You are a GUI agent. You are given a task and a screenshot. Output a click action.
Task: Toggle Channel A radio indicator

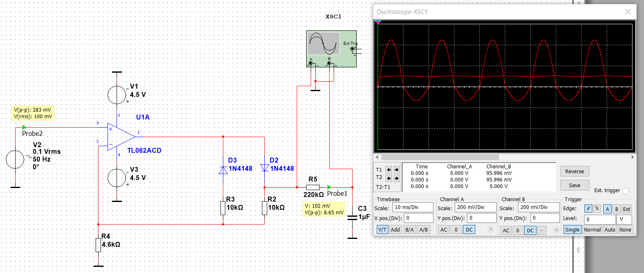[x=490, y=229]
